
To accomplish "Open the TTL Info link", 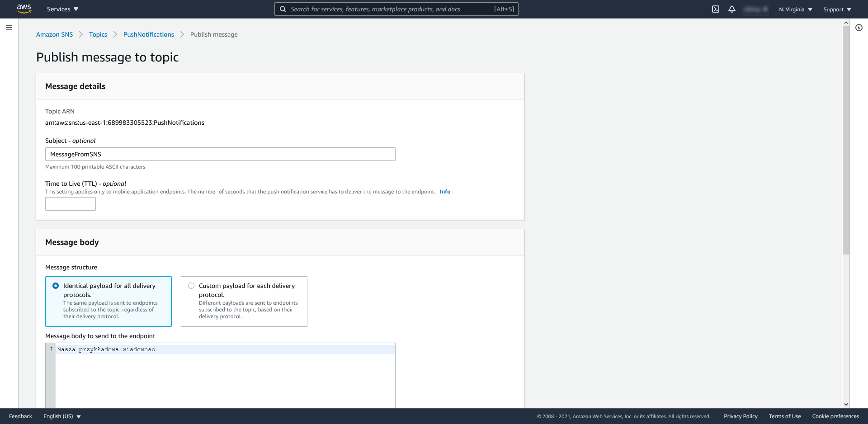I will (x=445, y=192).
